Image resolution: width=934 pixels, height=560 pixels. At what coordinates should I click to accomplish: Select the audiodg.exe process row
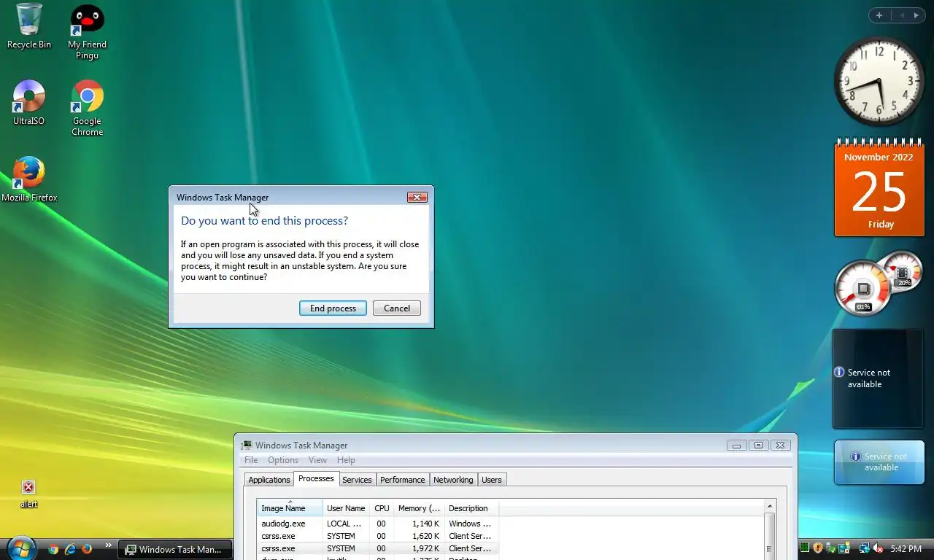point(377,524)
